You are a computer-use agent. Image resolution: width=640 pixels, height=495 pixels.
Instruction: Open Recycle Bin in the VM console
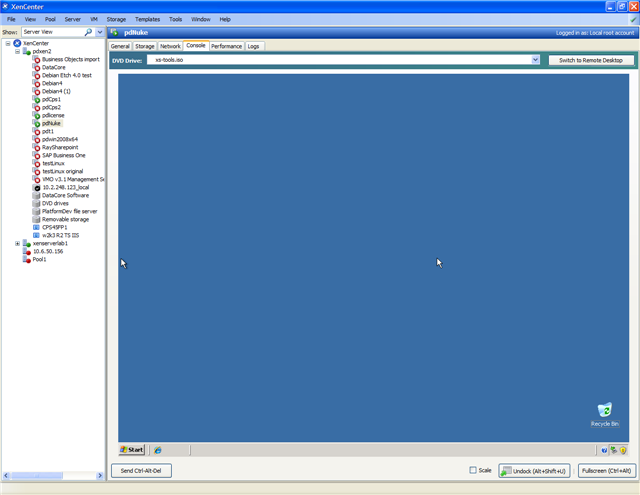pos(604,411)
